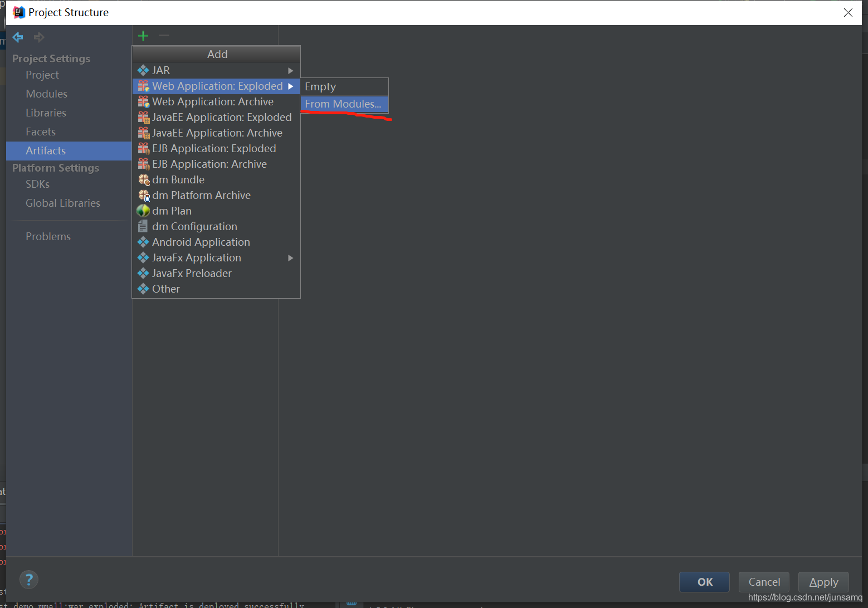Screen dimensions: 868x608
Task: Expand the Web Application: Exploded submenu arrow
Action: tap(290, 86)
